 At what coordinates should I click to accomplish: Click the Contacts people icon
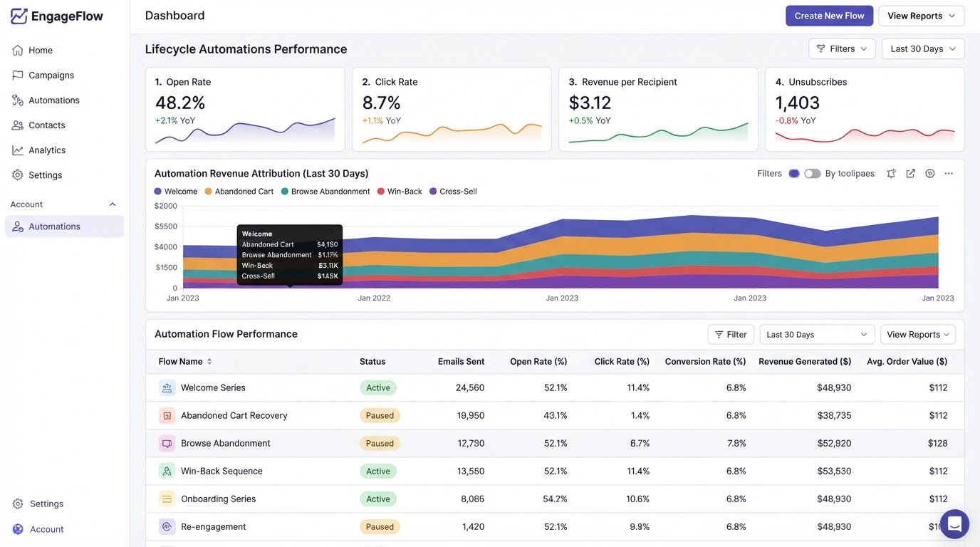coord(18,125)
